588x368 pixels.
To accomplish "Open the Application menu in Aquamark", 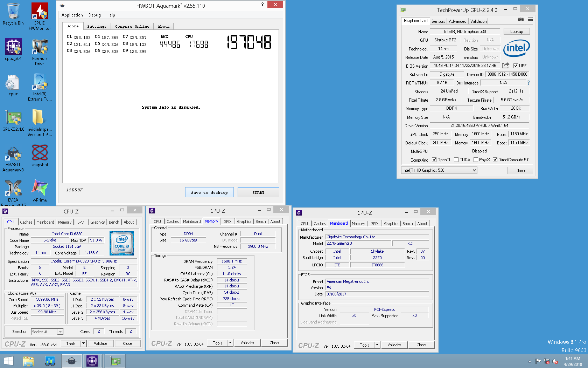I will click(72, 15).
